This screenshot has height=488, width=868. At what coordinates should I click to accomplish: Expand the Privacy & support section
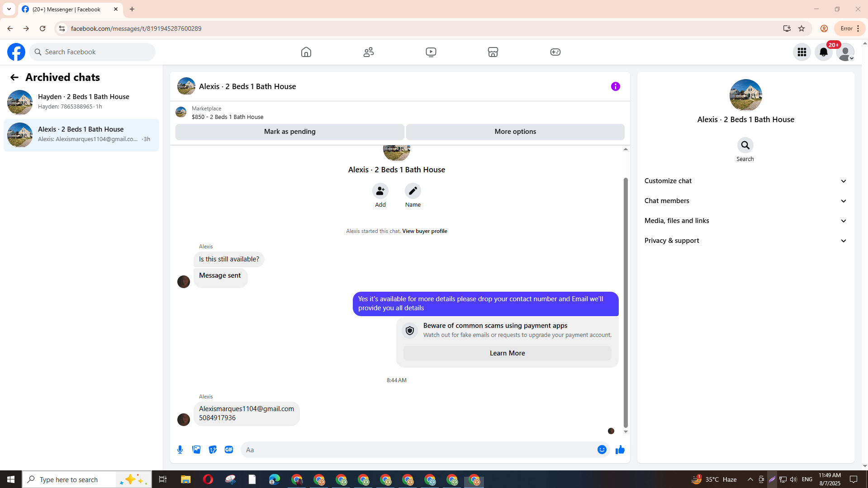click(x=745, y=241)
